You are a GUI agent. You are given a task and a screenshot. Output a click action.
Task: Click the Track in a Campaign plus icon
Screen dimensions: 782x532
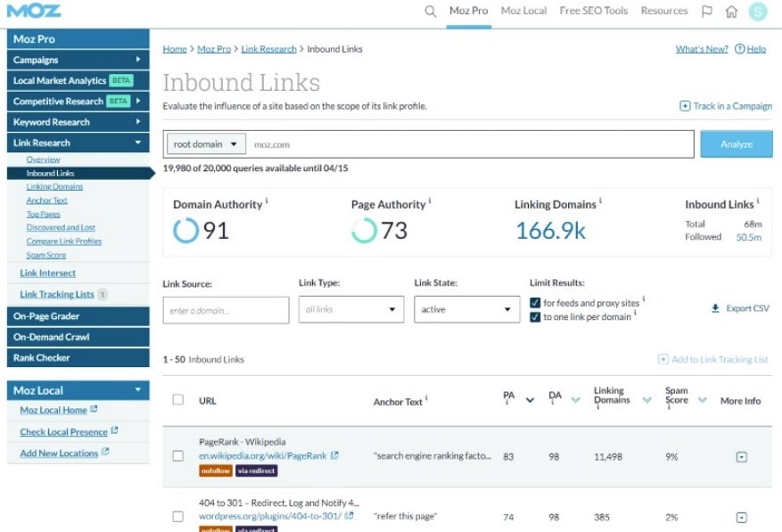tap(685, 106)
